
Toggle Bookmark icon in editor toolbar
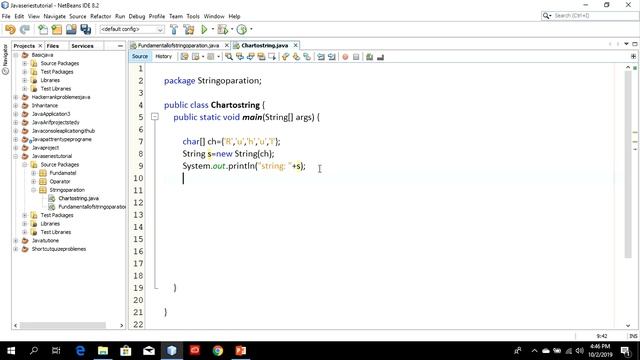307,57
